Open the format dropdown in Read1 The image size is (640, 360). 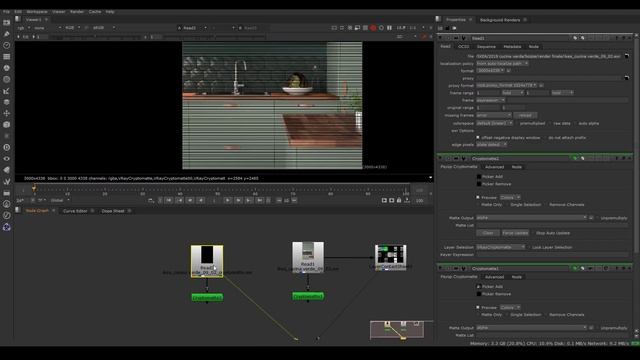click(x=490, y=71)
